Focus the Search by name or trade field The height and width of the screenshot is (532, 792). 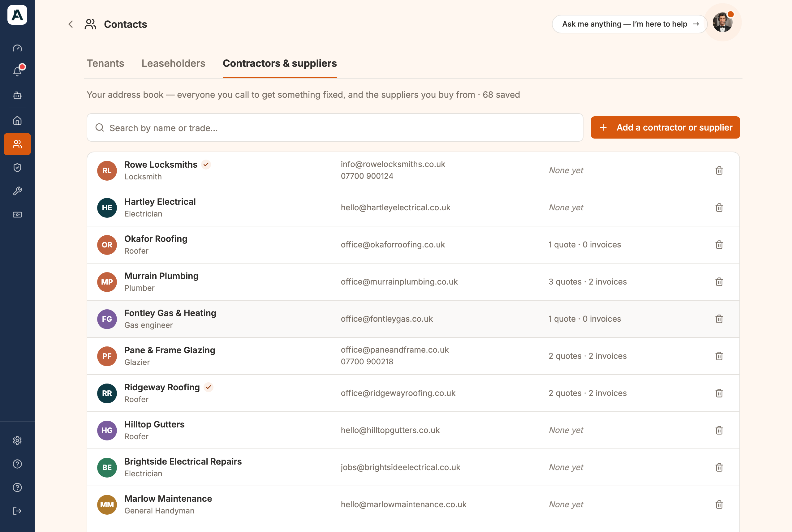[335, 127]
